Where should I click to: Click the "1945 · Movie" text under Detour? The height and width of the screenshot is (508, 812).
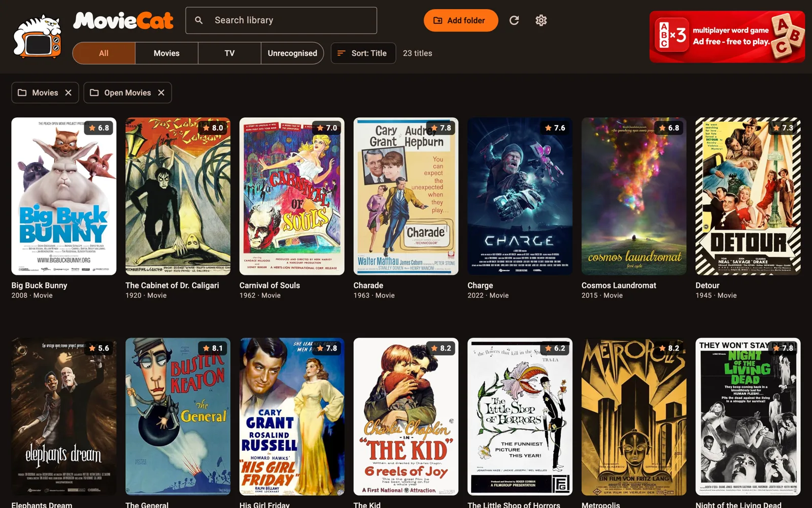[x=716, y=295]
